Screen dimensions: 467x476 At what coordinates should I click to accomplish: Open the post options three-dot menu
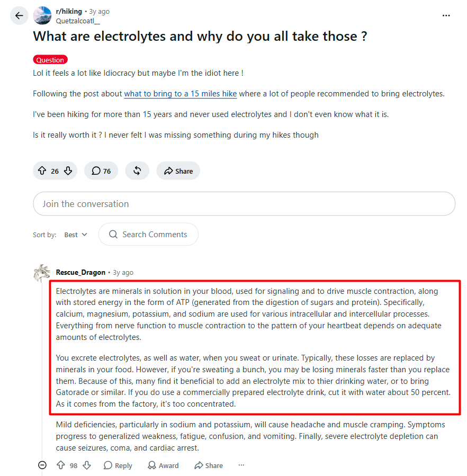[x=446, y=15]
